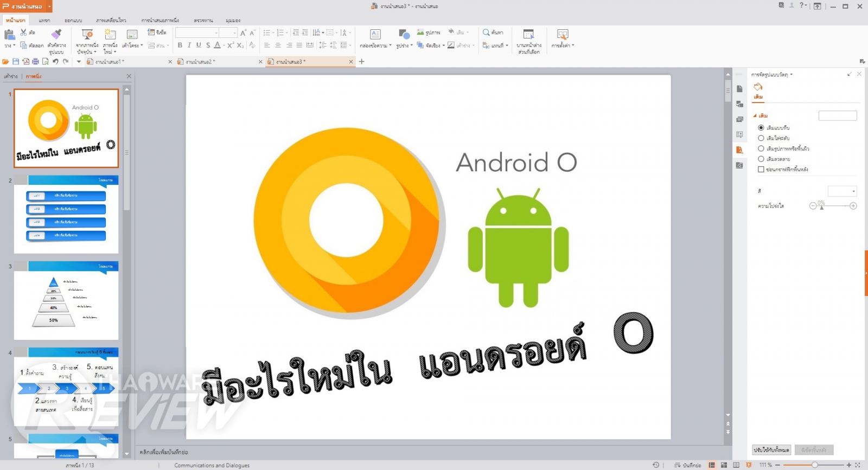Select picture or texture fill radio
The width and height of the screenshot is (868, 470).
761,149
